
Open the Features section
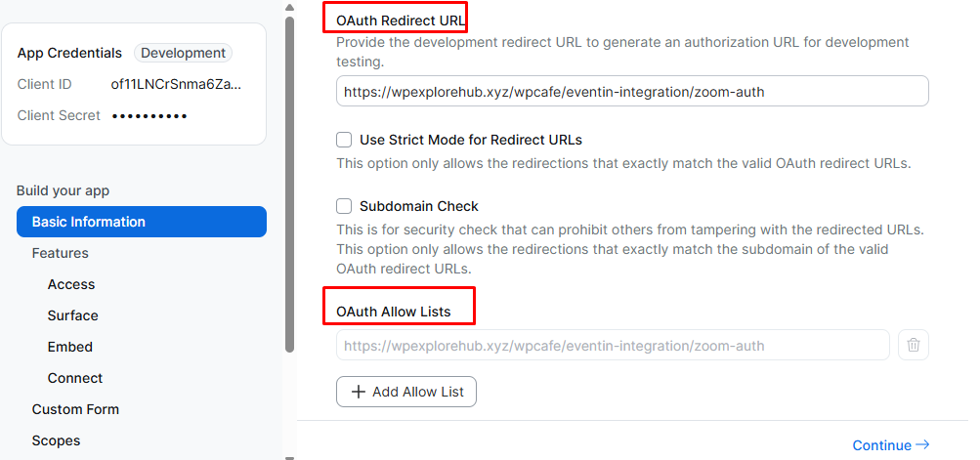(x=61, y=253)
